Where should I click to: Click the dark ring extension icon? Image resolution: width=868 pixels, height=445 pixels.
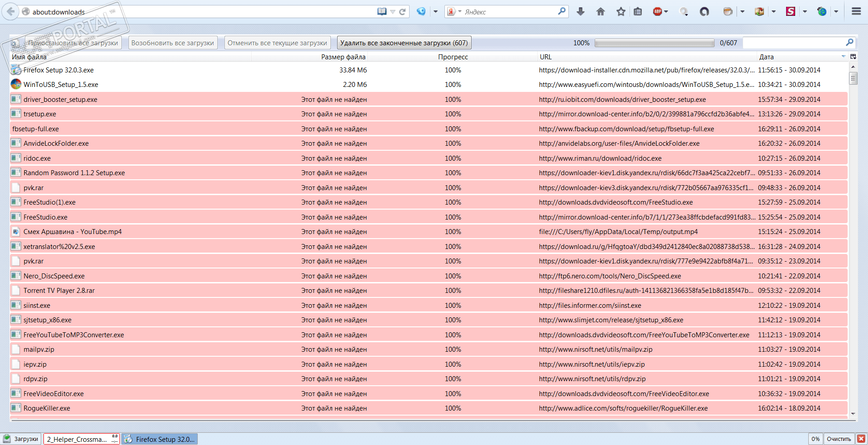[704, 12]
